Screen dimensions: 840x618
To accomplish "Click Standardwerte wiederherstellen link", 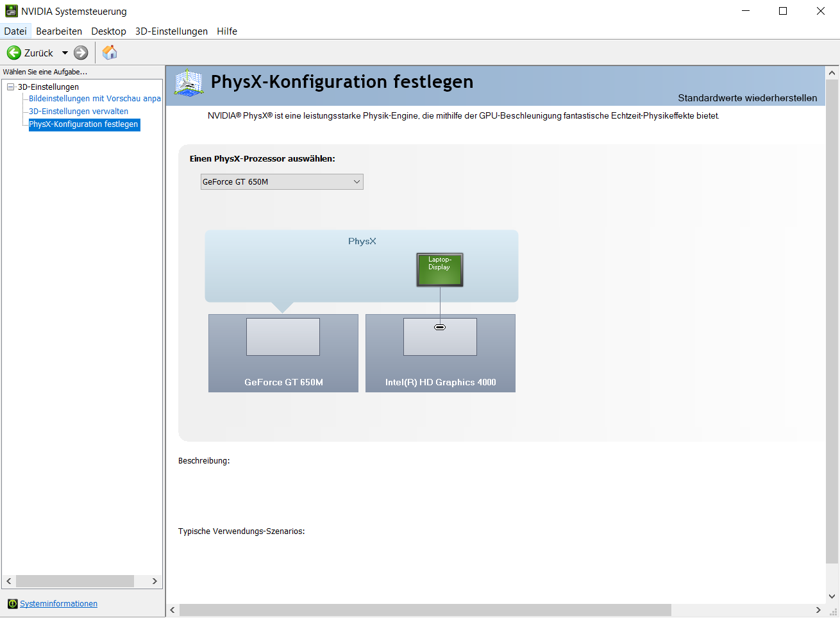I will 748,98.
